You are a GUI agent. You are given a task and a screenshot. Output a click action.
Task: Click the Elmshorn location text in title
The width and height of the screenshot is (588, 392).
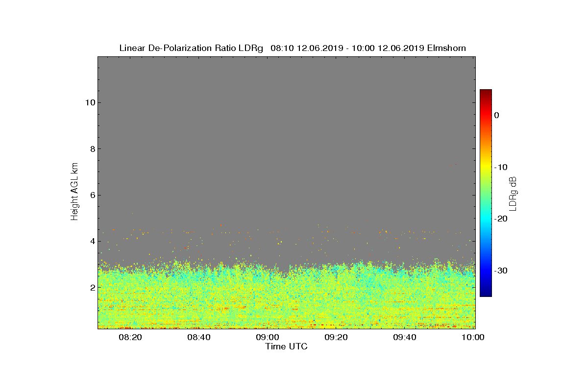pos(446,48)
